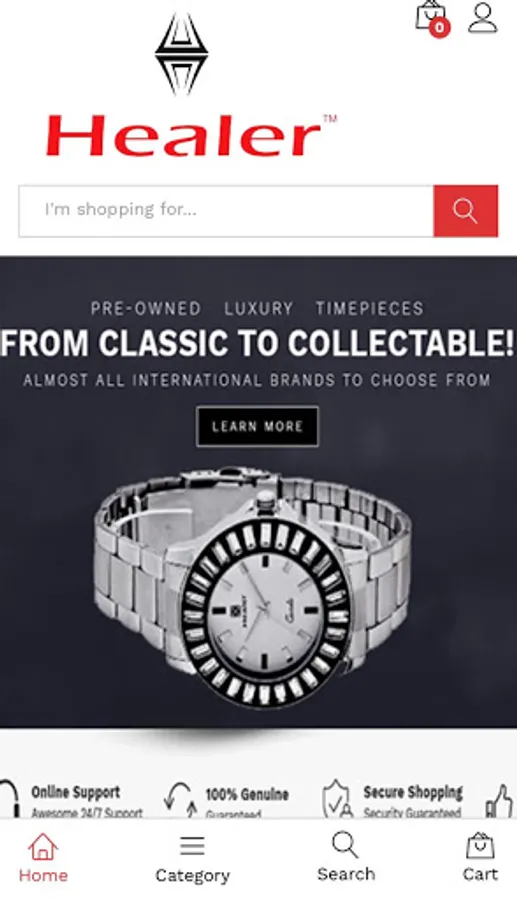Click the red Healer brand text

[x=184, y=135]
